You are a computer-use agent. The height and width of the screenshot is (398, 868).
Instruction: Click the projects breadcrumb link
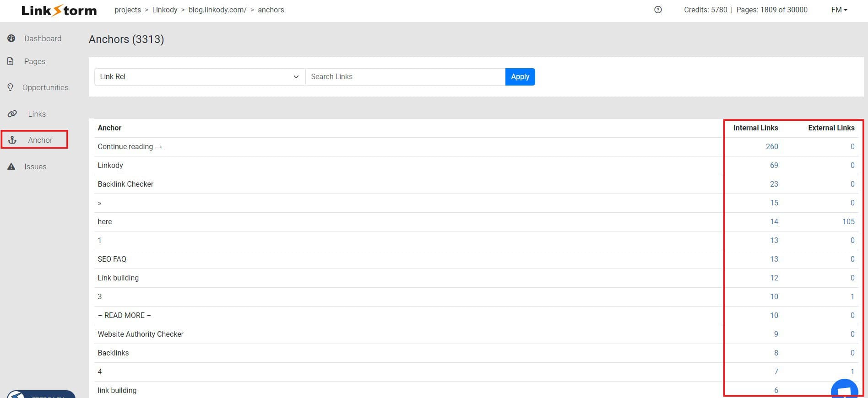tap(128, 10)
